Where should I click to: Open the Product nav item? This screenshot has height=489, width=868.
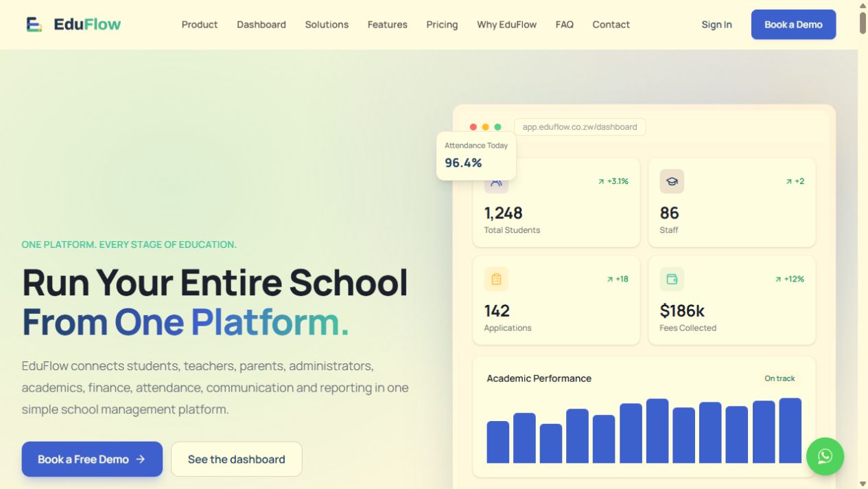[x=200, y=25]
